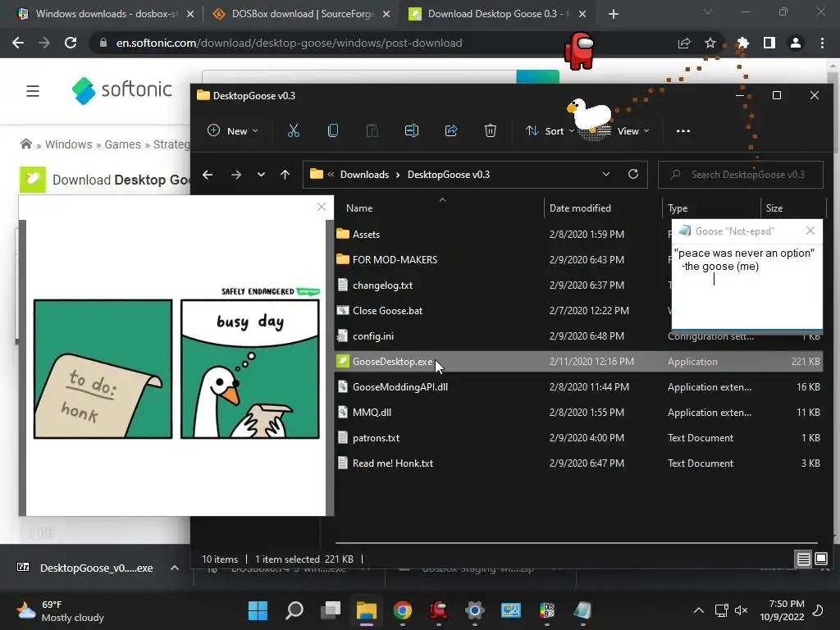Screen dimensions: 840x630
Task: Sort files by Date modified column
Action: click(x=580, y=208)
